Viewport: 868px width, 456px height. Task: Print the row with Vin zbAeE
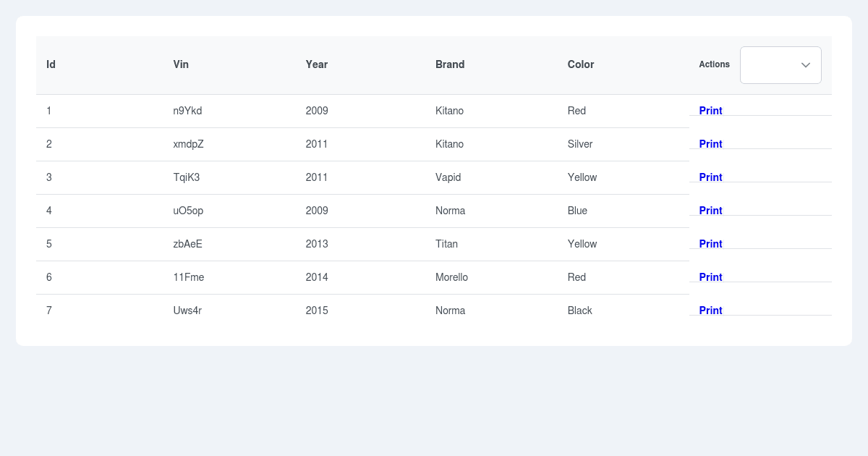(710, 244)
